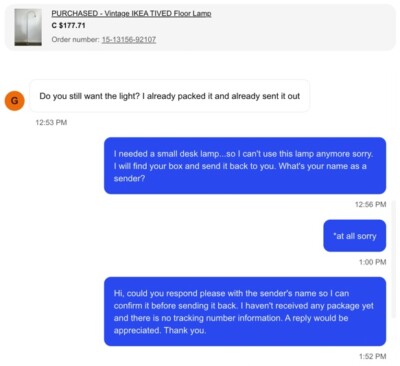The width and height of the screenshot is (400, 366).
Task: Open the Vintage IKEA TIVED Floor Lamp listing link
Action: tap(131, 14)
